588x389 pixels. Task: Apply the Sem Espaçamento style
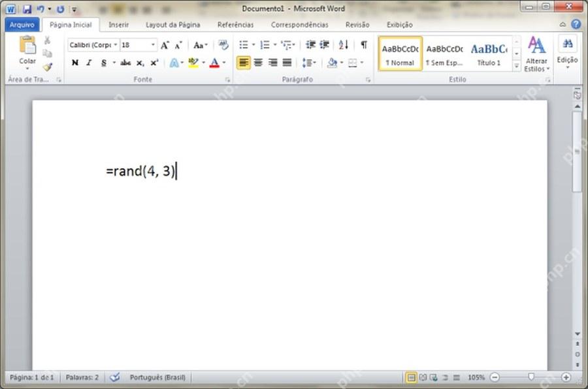click(444, 54)
